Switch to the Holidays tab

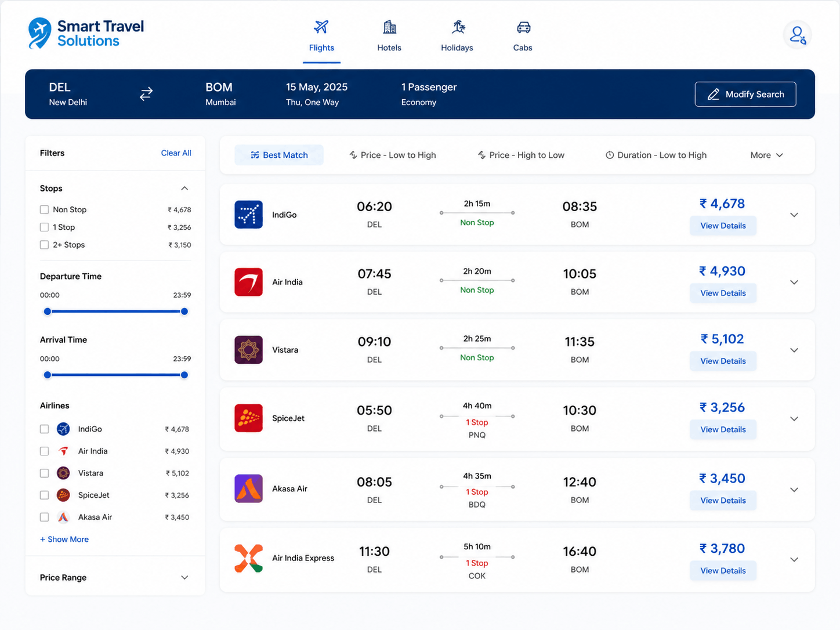457,37
